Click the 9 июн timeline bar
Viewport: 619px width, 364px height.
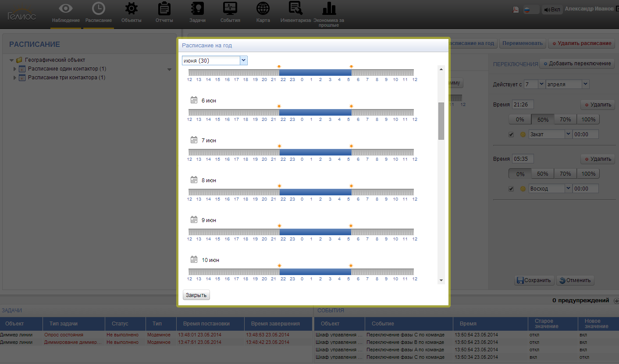coord(301,232)
